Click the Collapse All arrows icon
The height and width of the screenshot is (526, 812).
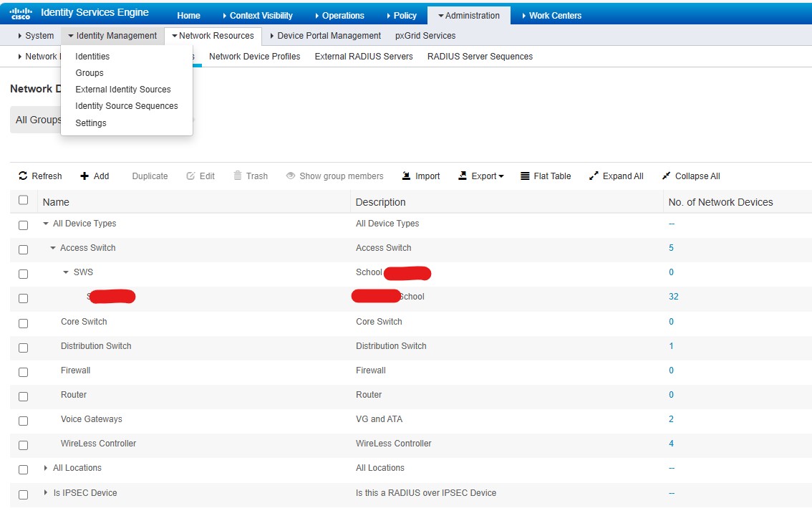(666, 176)
